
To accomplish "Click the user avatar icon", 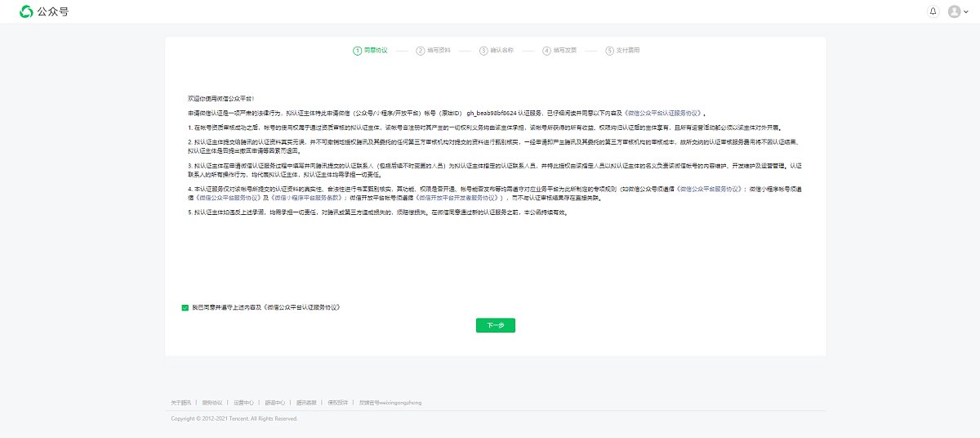I will coord(954,11).
